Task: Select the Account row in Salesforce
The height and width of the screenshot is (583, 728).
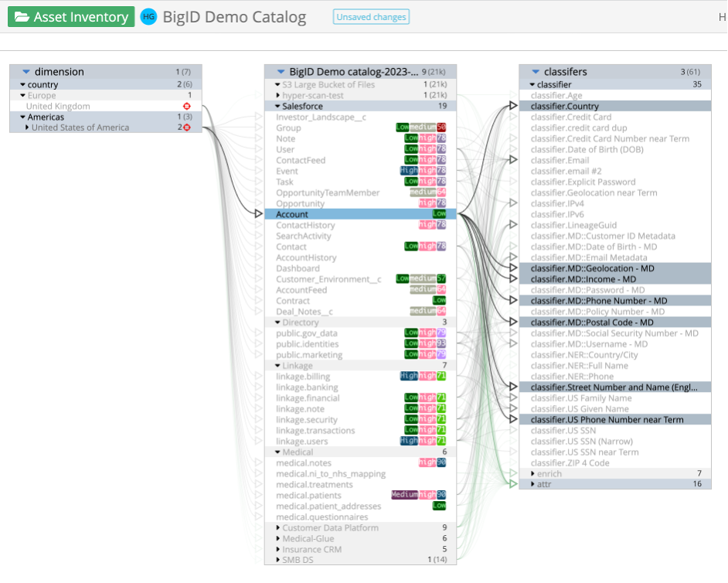Action: click(x=360, y=214)
